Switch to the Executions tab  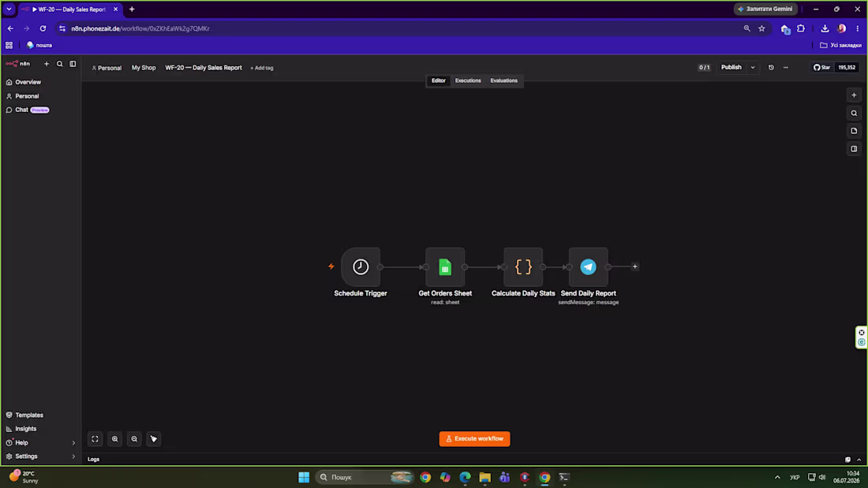(x=468, y=80)
